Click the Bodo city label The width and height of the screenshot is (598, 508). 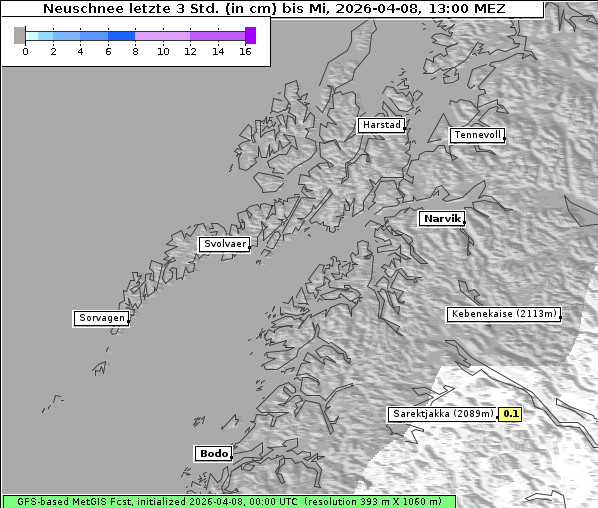coord(213,453)
